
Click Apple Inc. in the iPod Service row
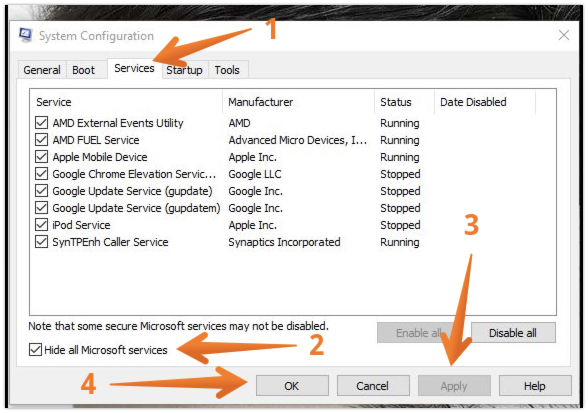(252, 225)
